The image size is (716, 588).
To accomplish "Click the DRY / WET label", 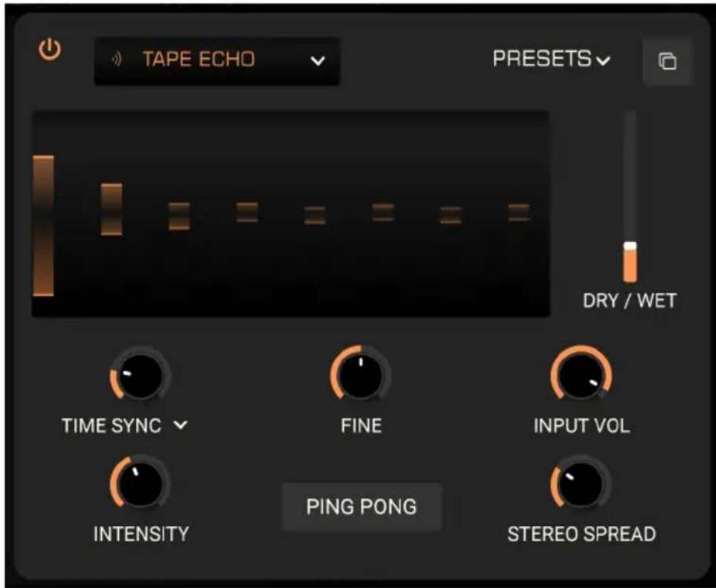I will (630, 301).
